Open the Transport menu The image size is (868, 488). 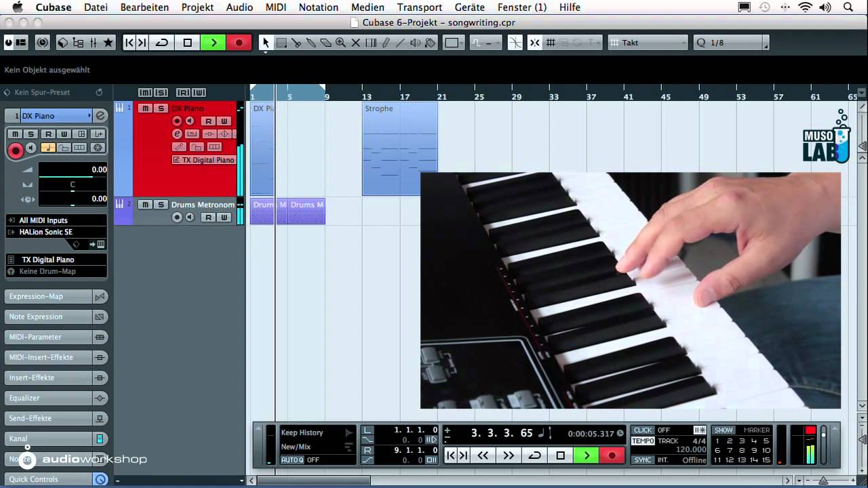(420, 7)
